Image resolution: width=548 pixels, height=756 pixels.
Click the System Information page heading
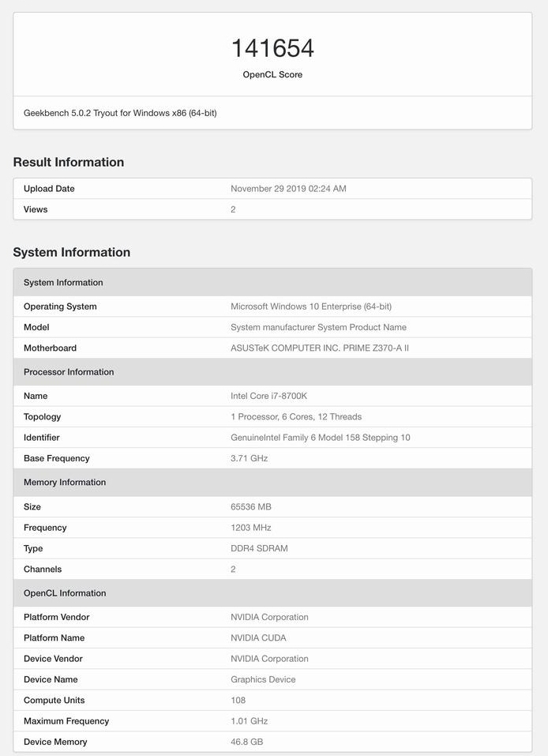(72, 252)
